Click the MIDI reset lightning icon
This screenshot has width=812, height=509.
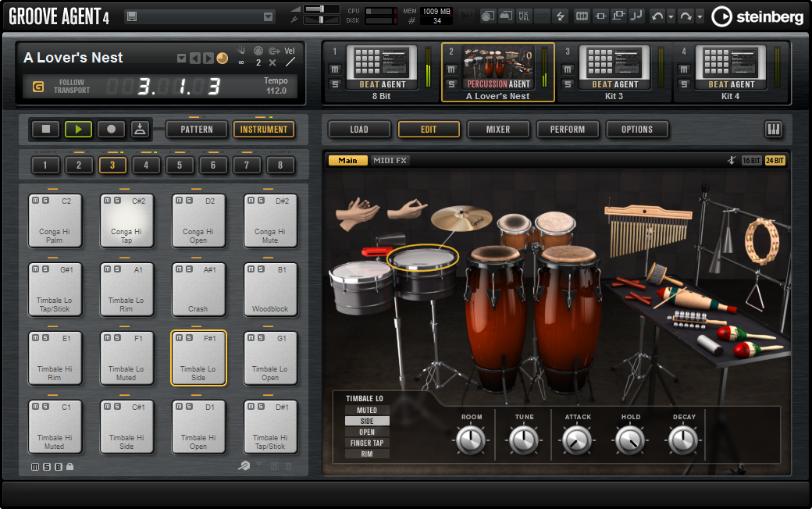[561, 16]
